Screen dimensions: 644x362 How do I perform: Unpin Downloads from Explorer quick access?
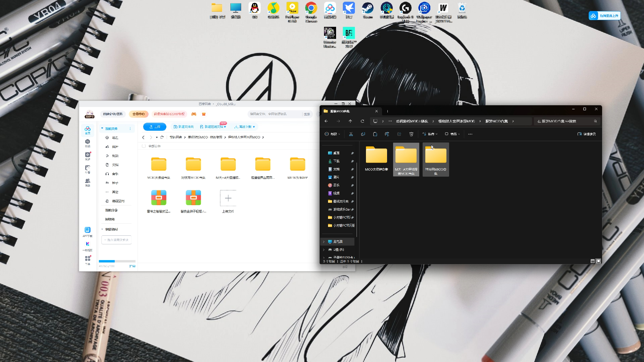(352, 161)
